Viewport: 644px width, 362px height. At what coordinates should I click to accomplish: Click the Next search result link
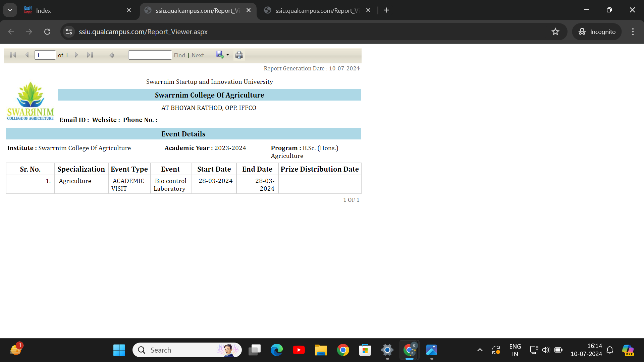198,55
